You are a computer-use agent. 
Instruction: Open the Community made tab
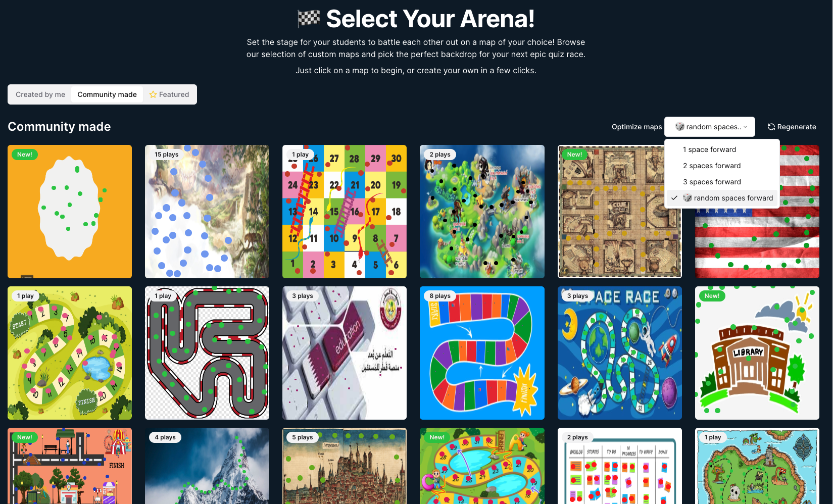[107, 94]
